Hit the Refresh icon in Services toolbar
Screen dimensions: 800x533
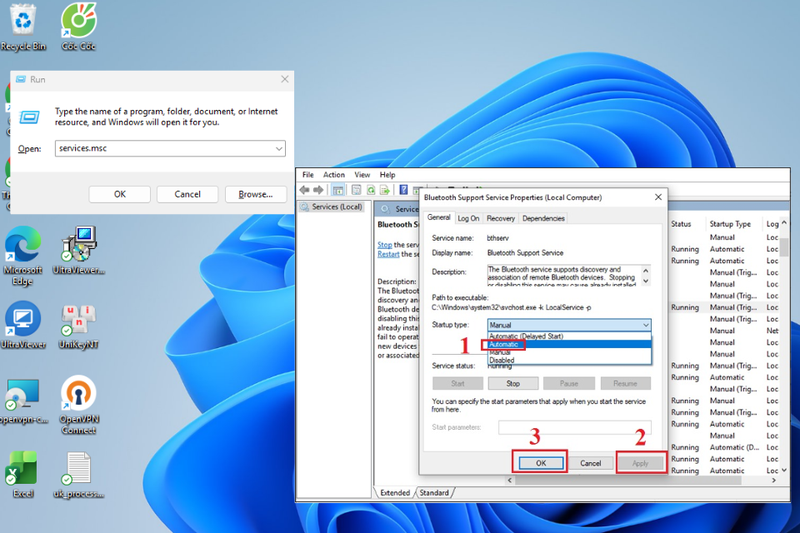point(371,190)
